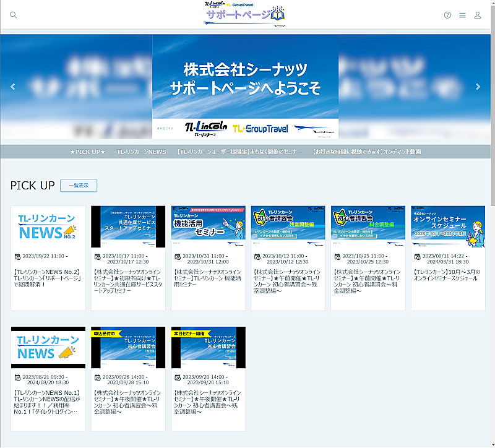Click date text 2024/03/31 18:30

coord(447,262)
